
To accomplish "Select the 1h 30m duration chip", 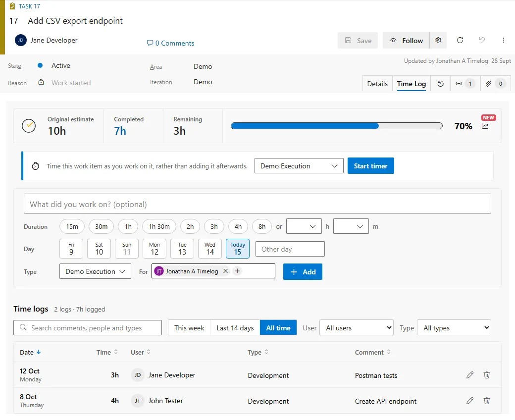I will coord(159,226).
